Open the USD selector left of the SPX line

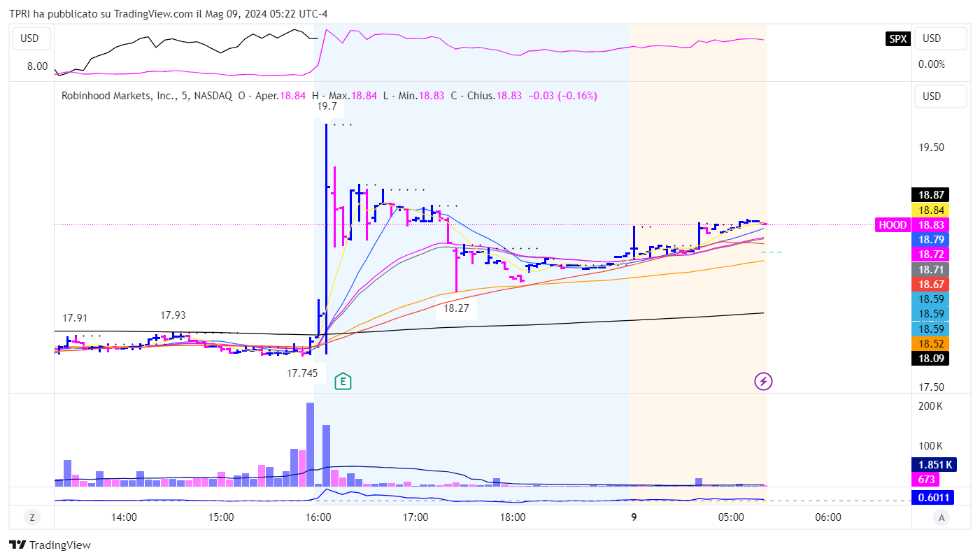[x=29, y=39]
